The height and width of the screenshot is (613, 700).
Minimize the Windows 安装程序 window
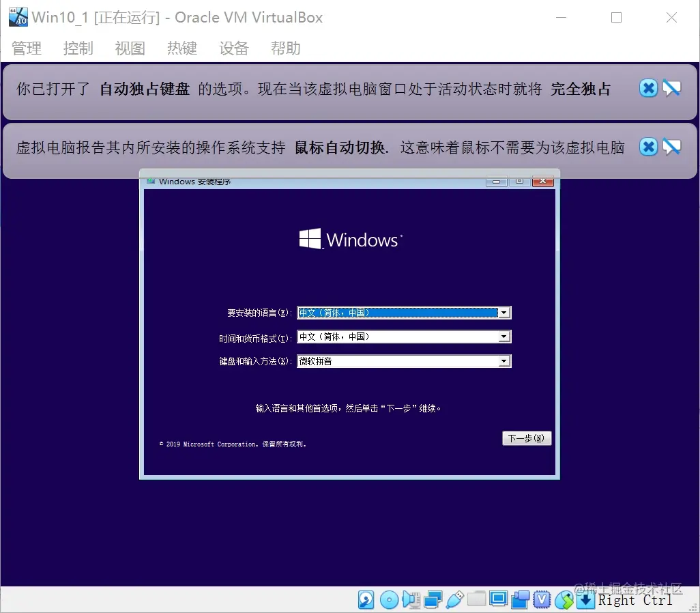[x=496, y=181]
